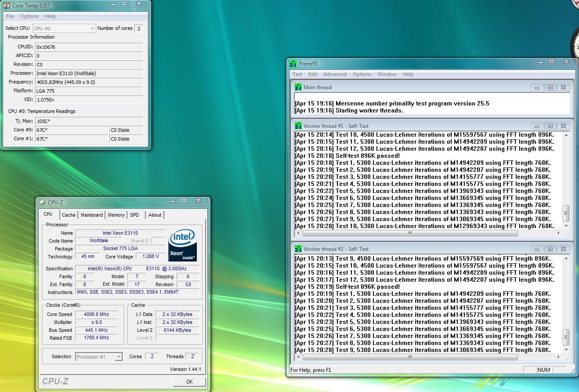Viewport: 579px width, 392px height.
Task: Maximize the Worker thread #1 sub-window
Action: pyautogui.click(x=550, y=126)
